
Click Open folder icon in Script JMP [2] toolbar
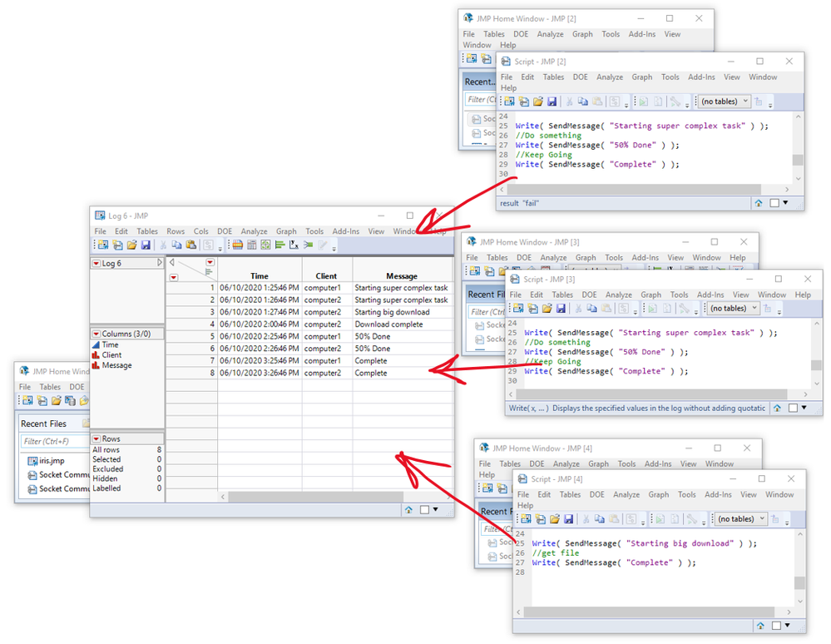[538, 102]
